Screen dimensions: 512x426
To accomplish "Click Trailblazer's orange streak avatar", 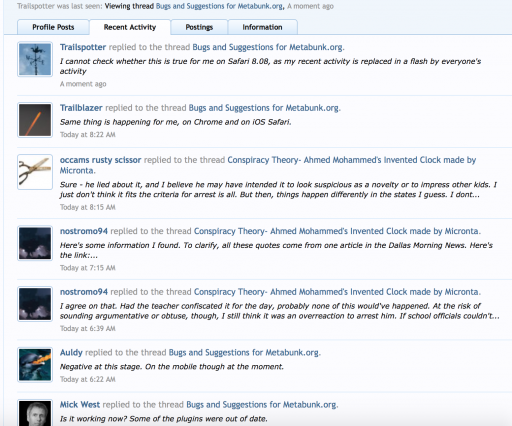I will [x=35, y=120].
